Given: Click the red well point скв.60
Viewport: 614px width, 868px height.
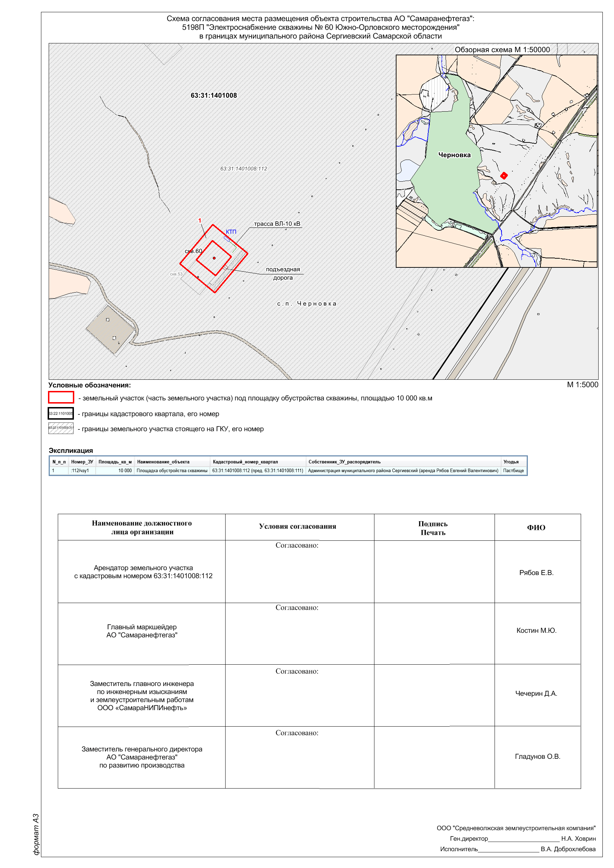Looking at the screenshot, I should [x=214, y=258].
